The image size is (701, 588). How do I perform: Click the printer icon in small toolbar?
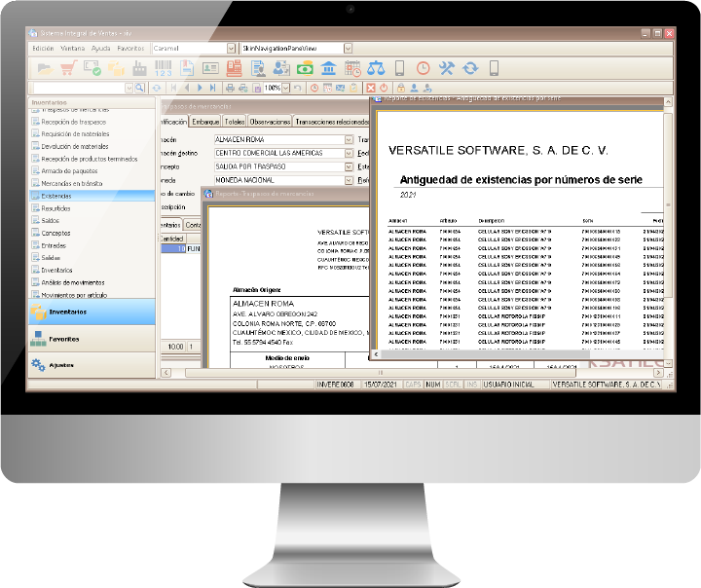tap(230, 88)
